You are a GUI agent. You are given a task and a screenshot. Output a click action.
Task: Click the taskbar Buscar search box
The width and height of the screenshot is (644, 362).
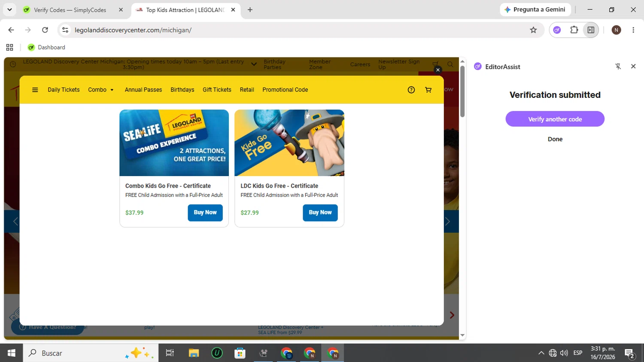tap(91, 353)
